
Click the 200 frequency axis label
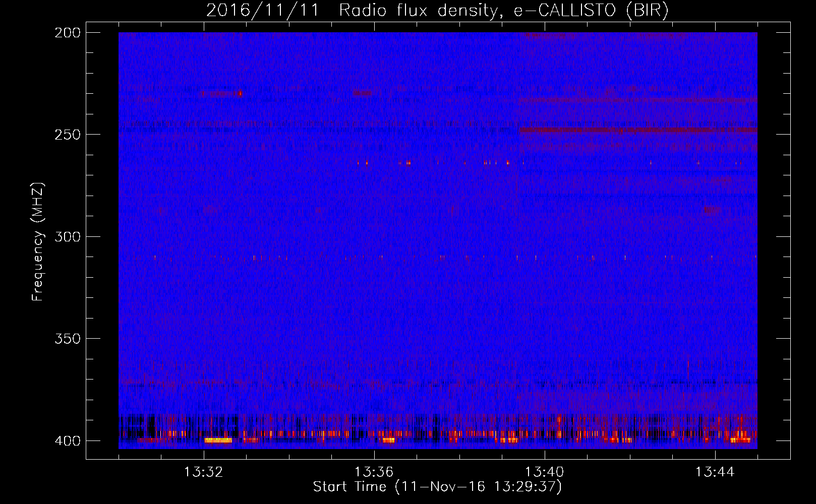click(x=68, y=33)
